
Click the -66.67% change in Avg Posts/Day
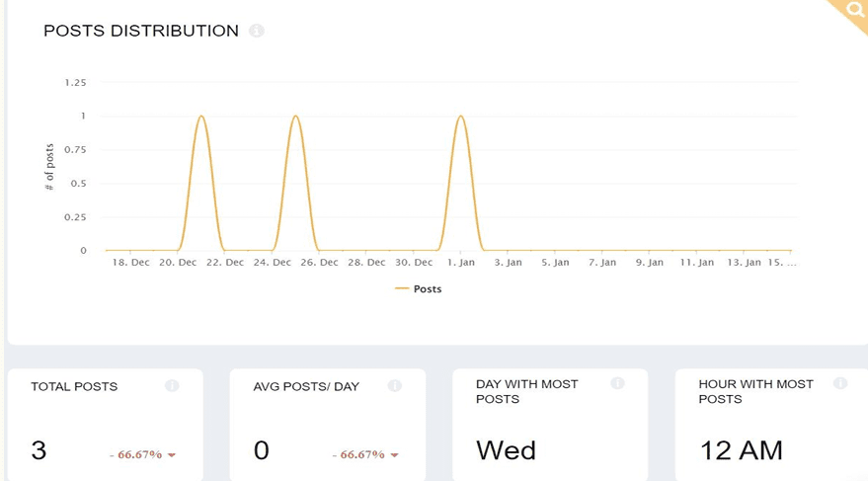point(359,455)
